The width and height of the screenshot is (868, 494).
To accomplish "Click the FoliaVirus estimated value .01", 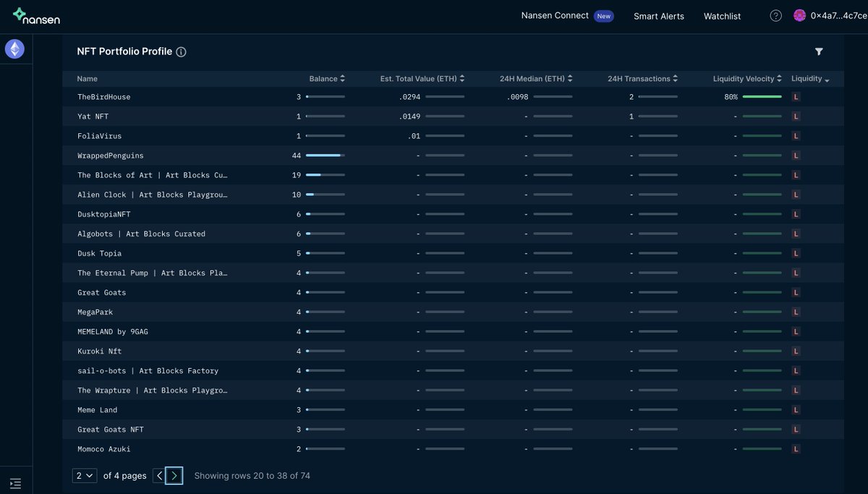I will coord(413,136).
